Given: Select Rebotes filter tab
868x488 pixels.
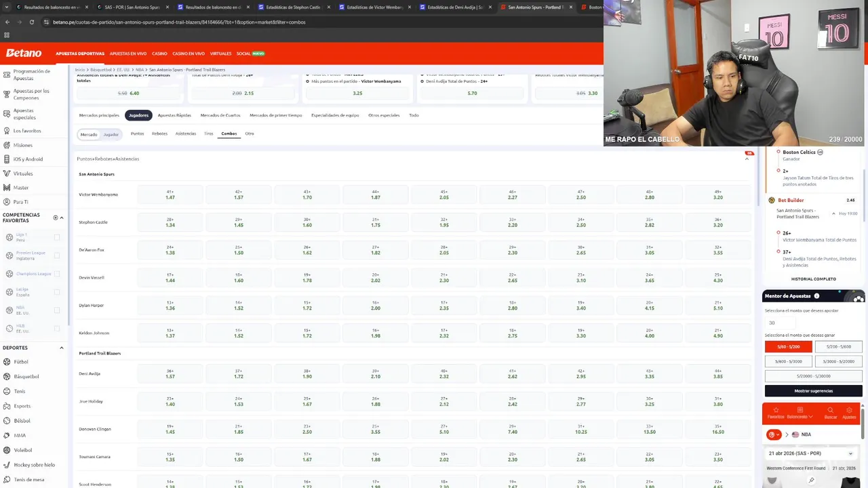Looking at the screenshot, I should [159, 134].
